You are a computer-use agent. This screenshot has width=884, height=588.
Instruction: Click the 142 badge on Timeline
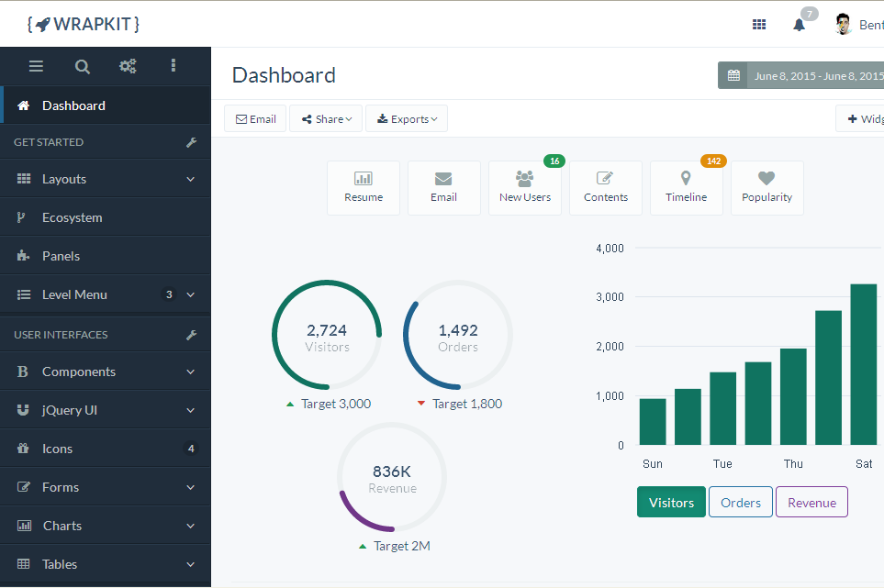point(714,161)
